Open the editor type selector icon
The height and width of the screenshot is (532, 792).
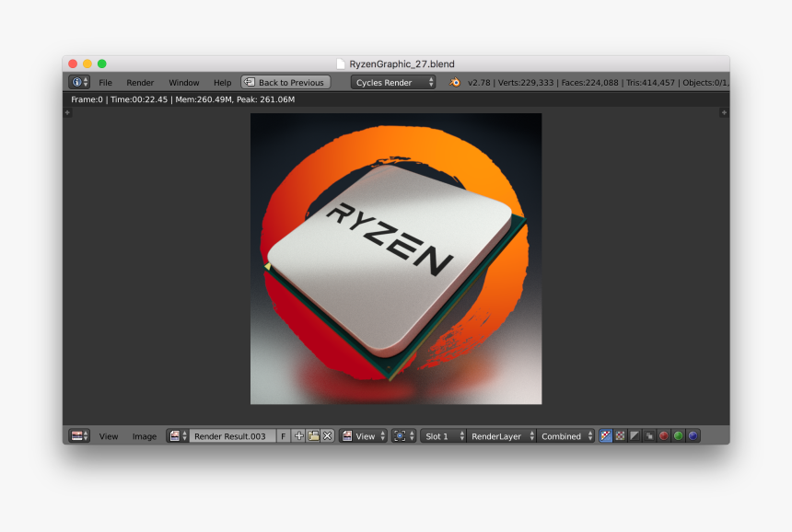78,435
